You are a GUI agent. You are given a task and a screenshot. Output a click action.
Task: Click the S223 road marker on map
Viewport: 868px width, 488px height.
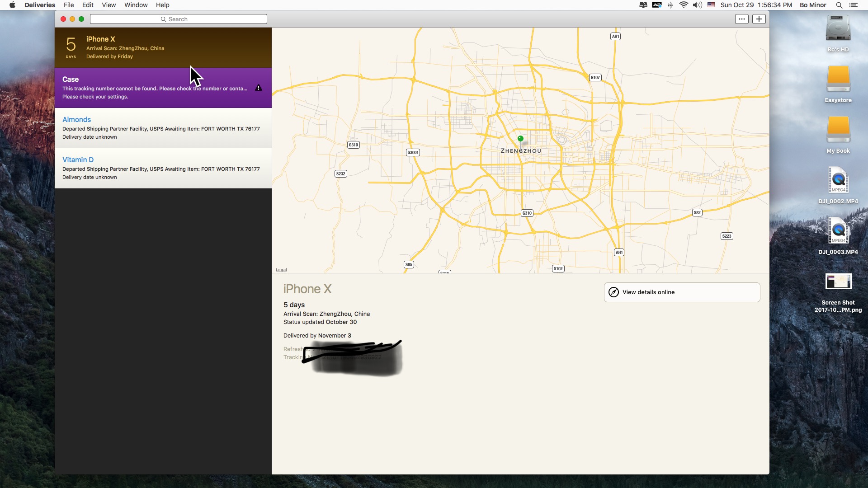pyautogui.click(x=726, y=236)
